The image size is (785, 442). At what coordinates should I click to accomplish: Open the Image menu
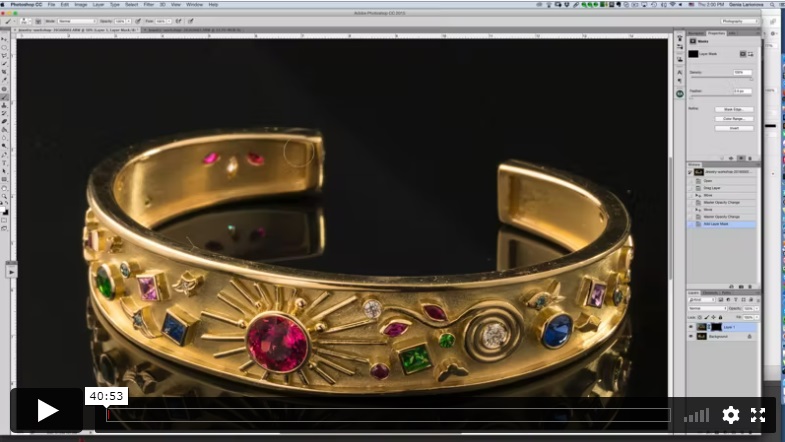pos(81,5)
